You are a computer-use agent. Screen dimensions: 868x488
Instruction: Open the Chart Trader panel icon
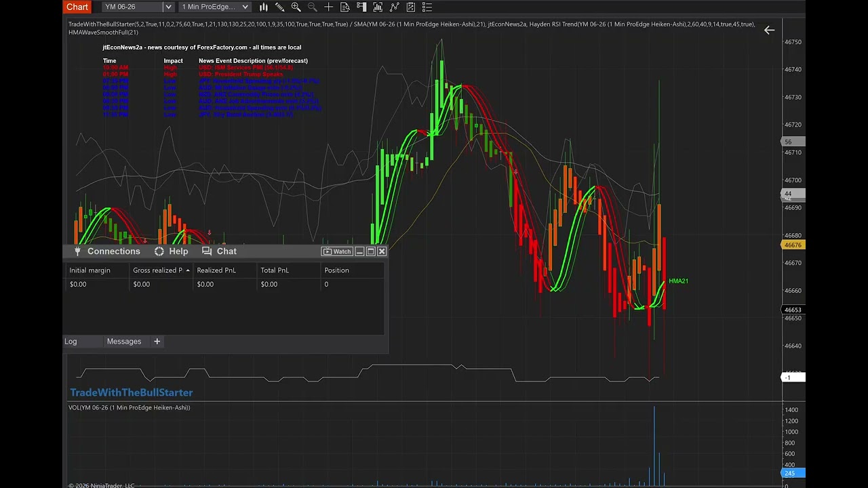[361, 7]
